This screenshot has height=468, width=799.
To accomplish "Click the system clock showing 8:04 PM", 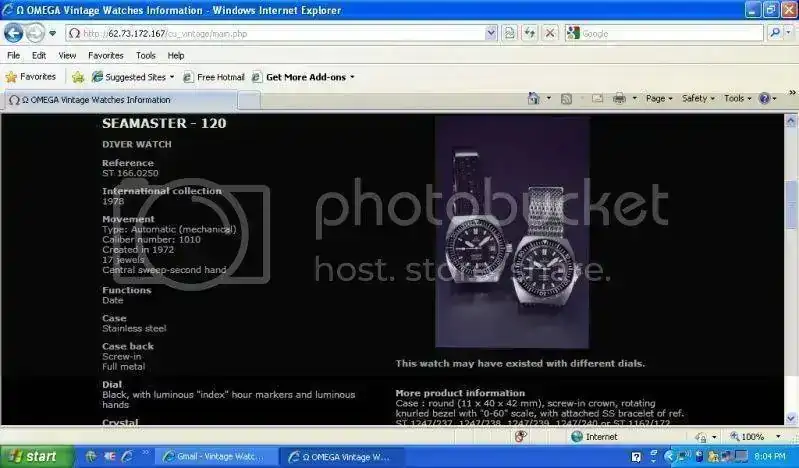I will pos(769,457).
